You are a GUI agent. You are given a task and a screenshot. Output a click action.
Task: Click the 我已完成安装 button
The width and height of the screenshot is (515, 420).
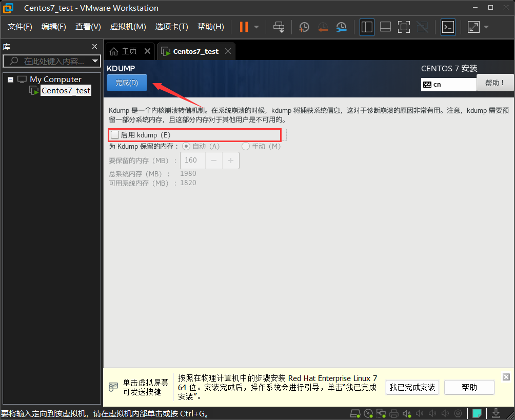coord(412,387)
